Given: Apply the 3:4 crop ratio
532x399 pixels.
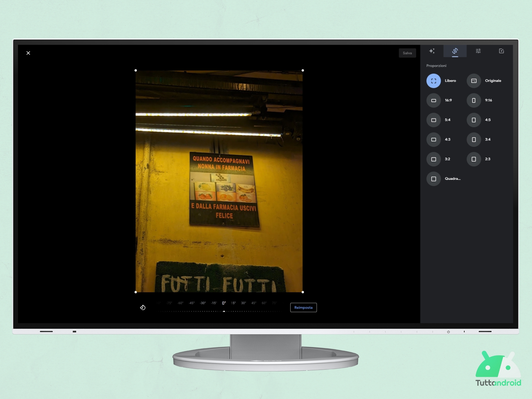Looking at the screenshot, I should (x=474, y=140).
